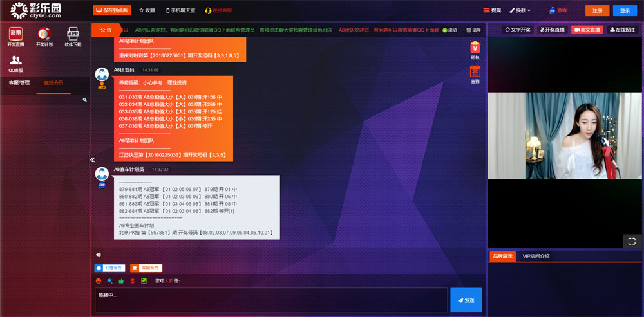Select the 文字开奖 tab above the video
The image size is (644, 317).
click(517, 30)
